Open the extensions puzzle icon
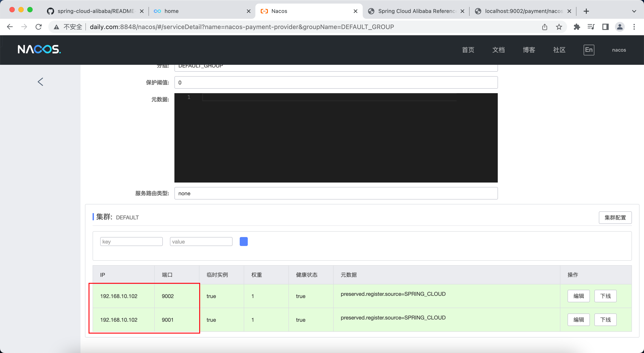The width and height of the screenshot is (644, 353). pyautogui.click(x=577, y=27)
